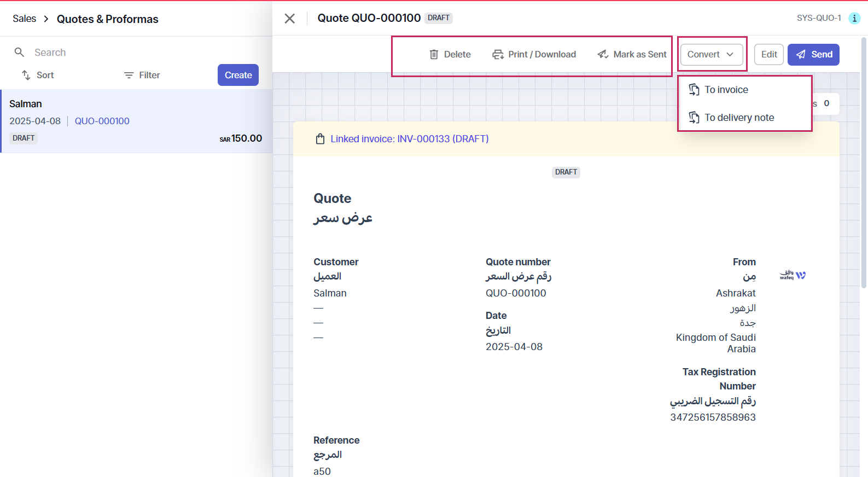Click the magnifier search icon
The width and height of the screenshot is (868, 477).
(x=19, y=53)
